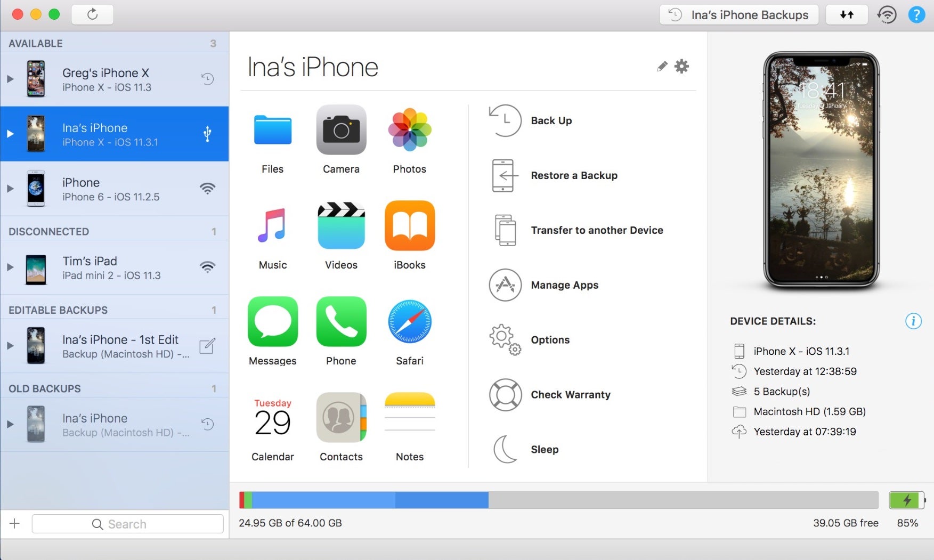The height and width of the screenshot is (560, 934).
Task: Click the Back Up action label
Action: click(551, 120)
